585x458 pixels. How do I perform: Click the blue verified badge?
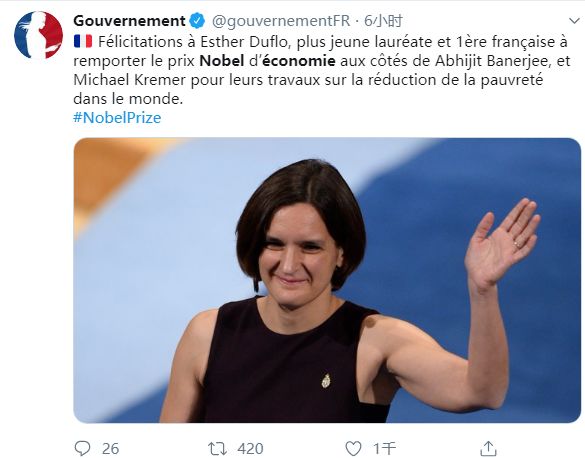(x=197, y=21)
